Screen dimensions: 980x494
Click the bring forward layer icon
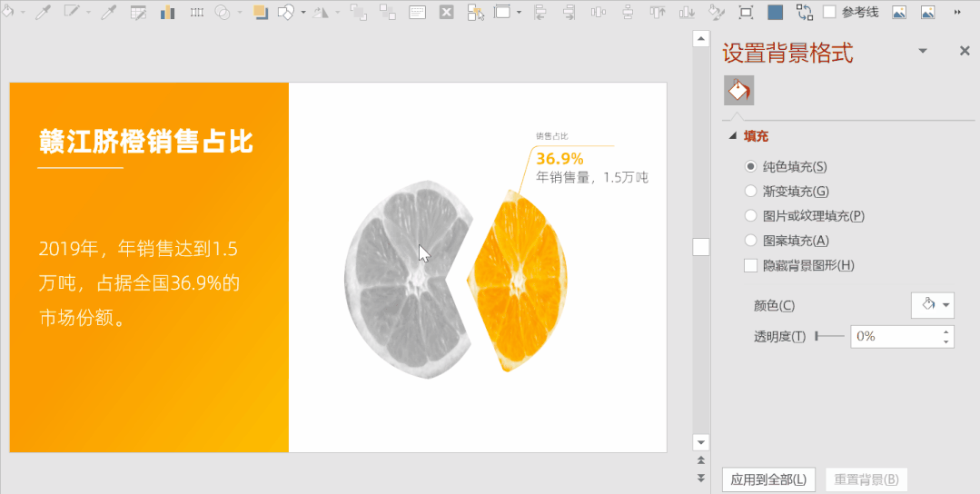359,12
